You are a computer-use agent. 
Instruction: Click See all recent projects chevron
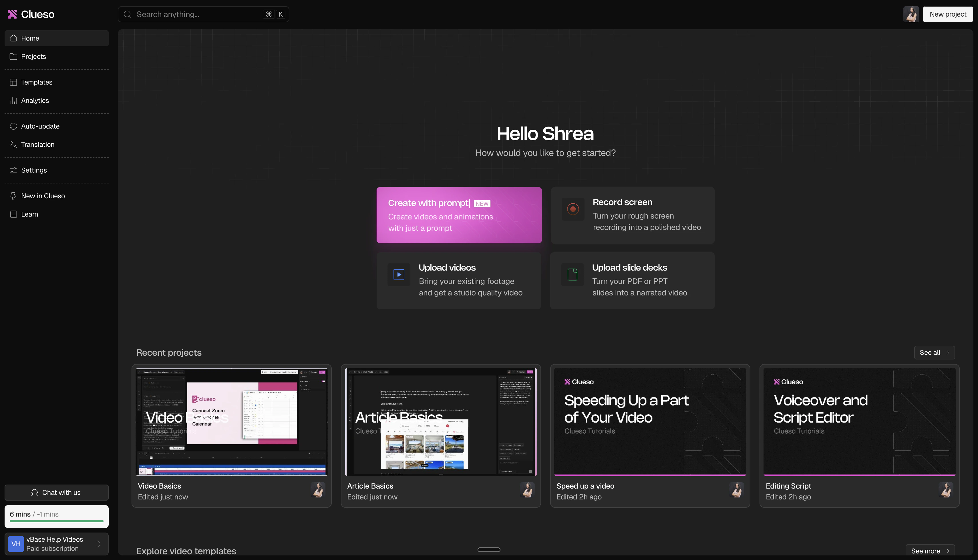tap(948, 353)
